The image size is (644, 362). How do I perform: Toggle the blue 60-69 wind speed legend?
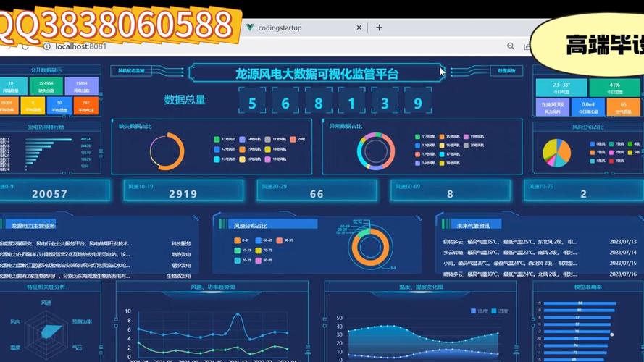(x=264, y=240)
